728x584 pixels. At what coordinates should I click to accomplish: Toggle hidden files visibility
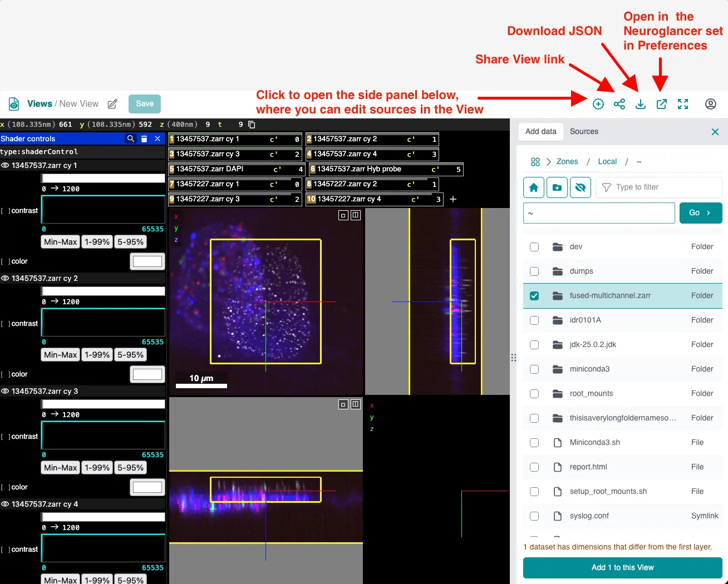(581, 187)
